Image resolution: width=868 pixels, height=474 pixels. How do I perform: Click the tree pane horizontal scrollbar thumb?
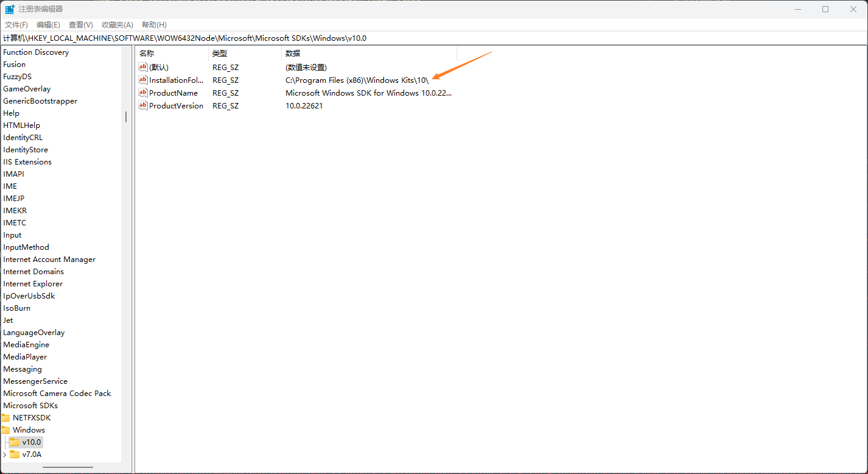66,468
